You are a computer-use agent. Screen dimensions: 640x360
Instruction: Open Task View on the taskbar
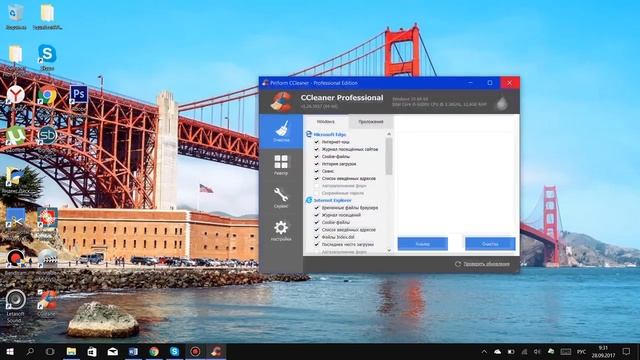coord(50,351)
